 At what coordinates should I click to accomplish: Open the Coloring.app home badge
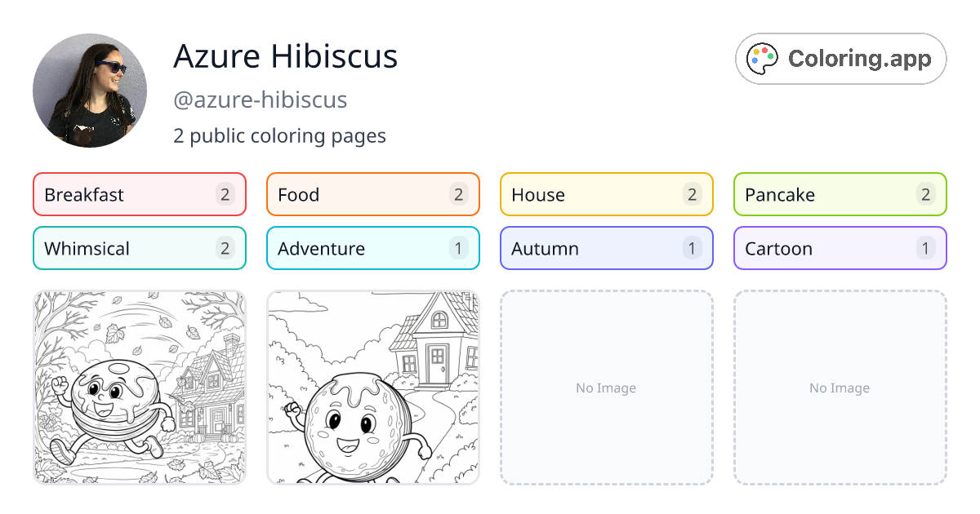[840, 58]
